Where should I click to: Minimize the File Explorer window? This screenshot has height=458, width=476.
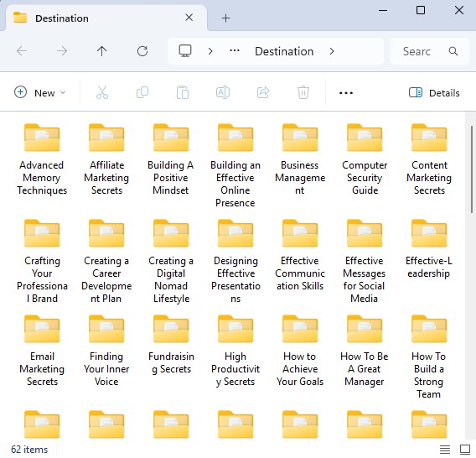click(x=383, y=10)
